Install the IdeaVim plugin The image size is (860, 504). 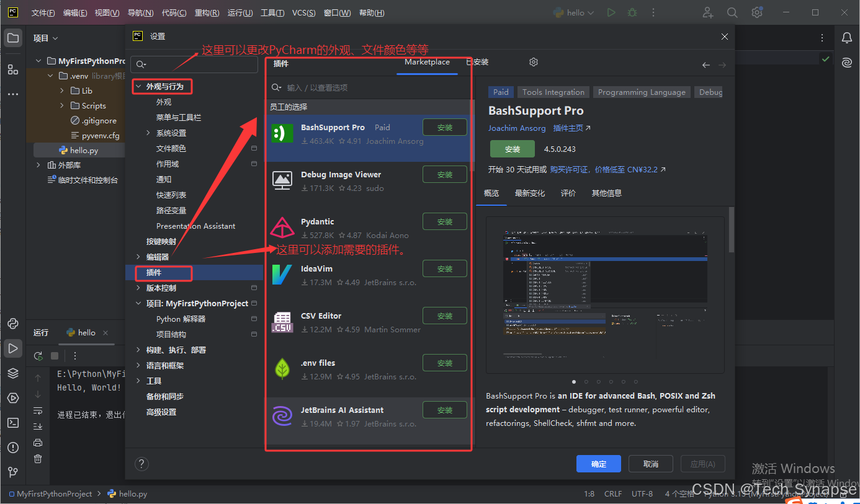pyautogui.click(x=445, y=268)
